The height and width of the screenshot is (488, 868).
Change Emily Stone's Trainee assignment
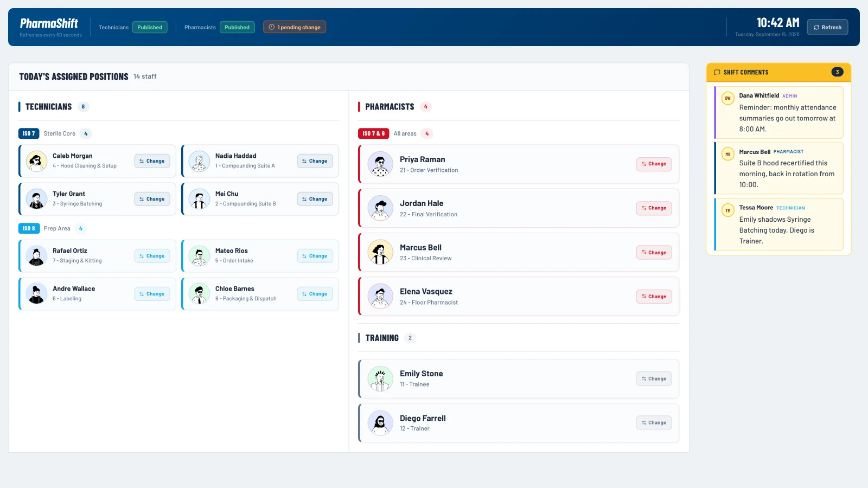(654, 379)
